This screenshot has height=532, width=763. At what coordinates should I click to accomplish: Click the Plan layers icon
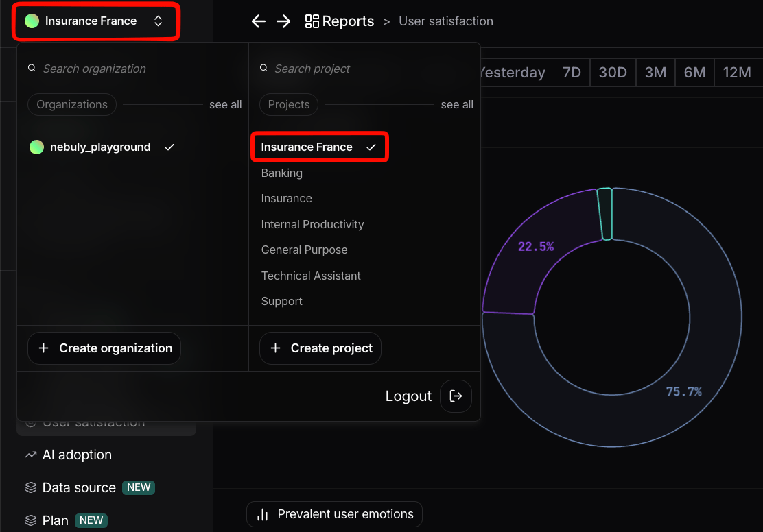(31, 520)
